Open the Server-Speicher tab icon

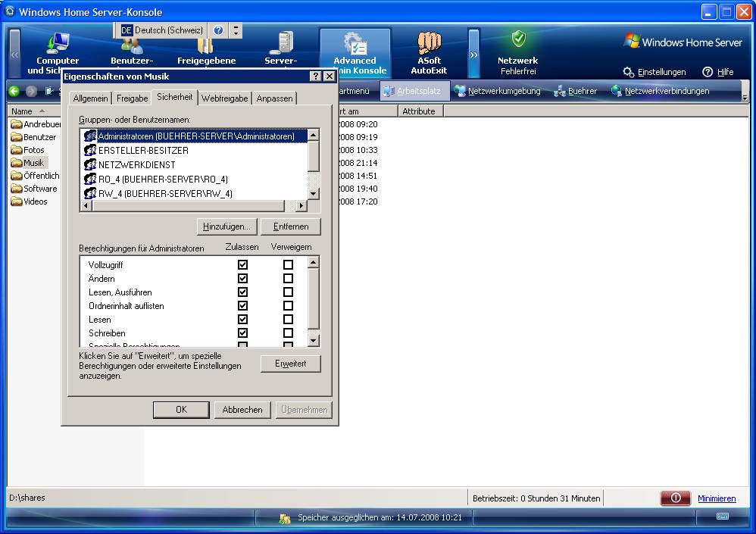(281, 42)
